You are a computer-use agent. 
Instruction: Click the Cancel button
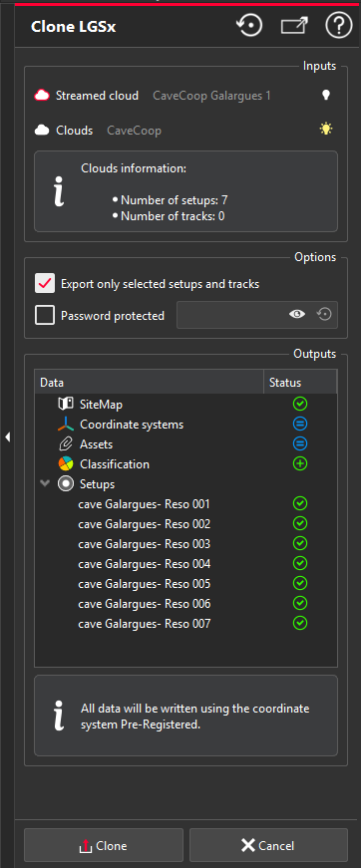(x=268, y=846)
